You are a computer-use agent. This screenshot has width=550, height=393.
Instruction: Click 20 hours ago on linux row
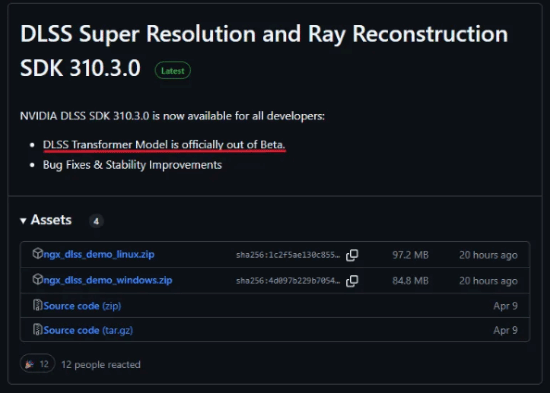pyautogui.click(x=488, y=255)
